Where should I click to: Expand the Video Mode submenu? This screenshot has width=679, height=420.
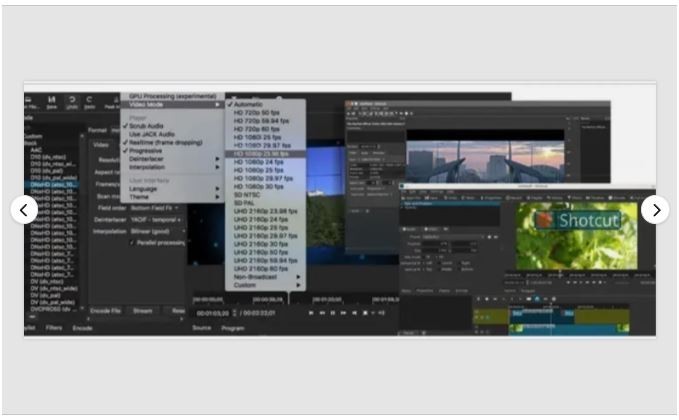[171, 104]
